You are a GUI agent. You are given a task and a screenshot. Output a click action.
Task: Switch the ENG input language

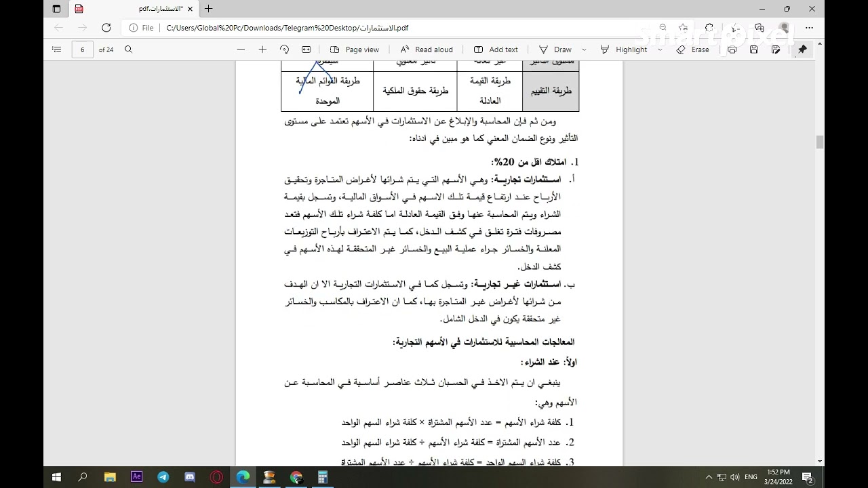pyautogui.click(x=751, y=477)
